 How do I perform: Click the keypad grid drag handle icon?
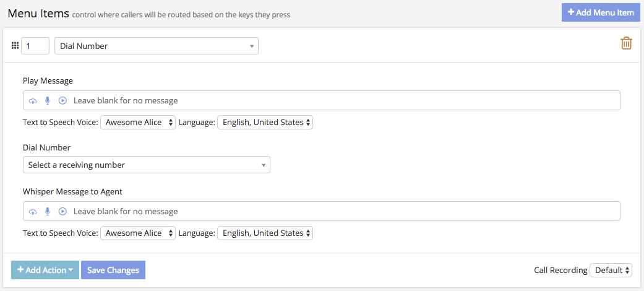tap(15, 46)
